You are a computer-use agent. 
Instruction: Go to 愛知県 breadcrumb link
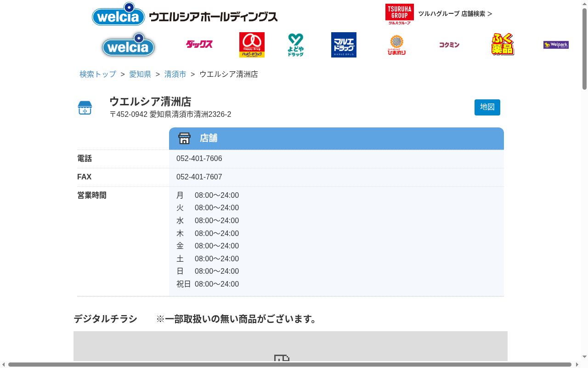(140, 74)
